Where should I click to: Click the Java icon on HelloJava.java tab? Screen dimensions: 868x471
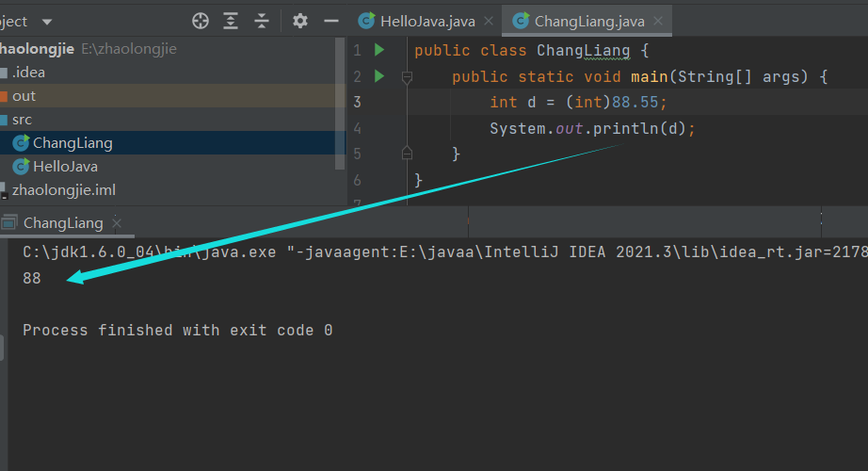tap(366, 21)
